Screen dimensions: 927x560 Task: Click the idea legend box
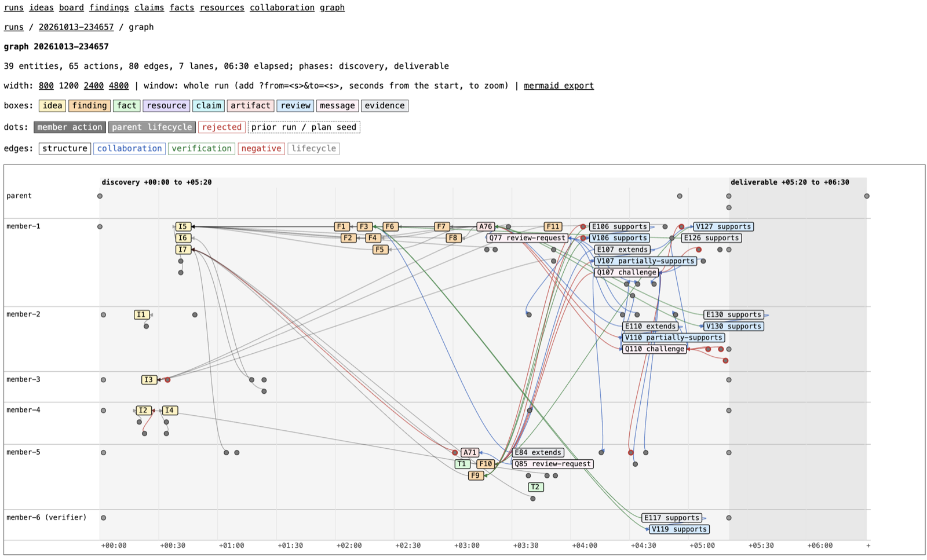coord(52,105)
